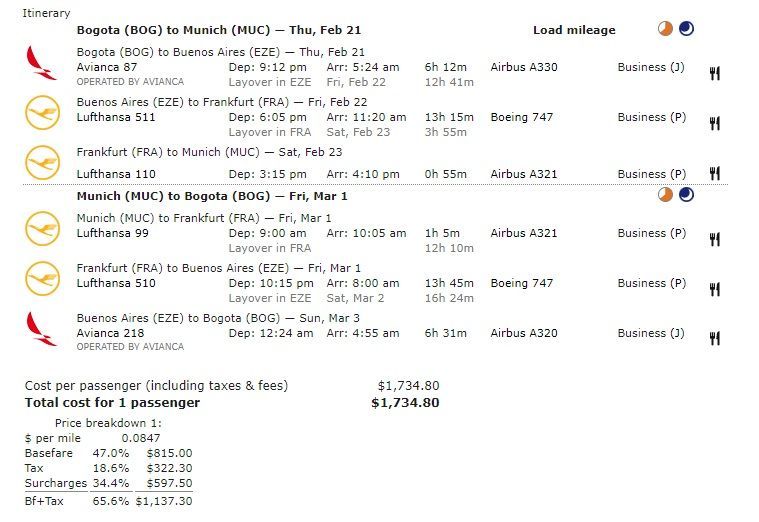Click the meal icon for Lufthansa 110

[715, 174]
